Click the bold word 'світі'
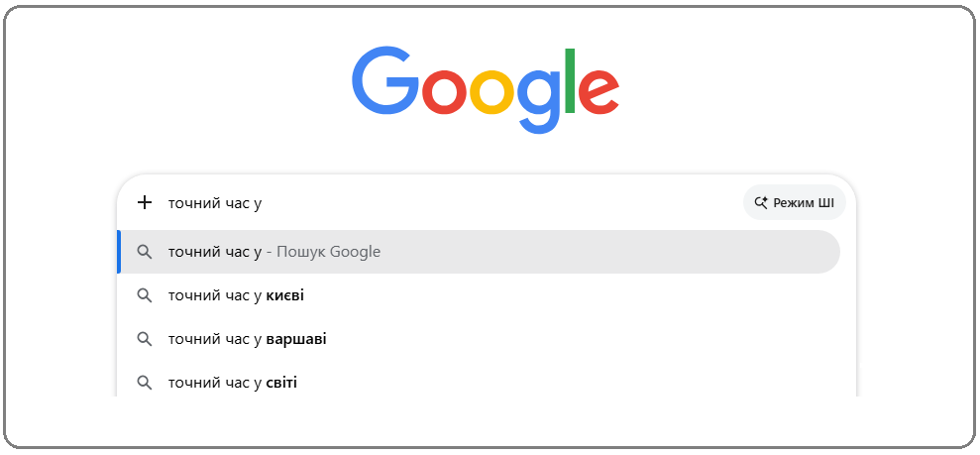The width and height of the screenshot is (980, 455). [281, 383]
